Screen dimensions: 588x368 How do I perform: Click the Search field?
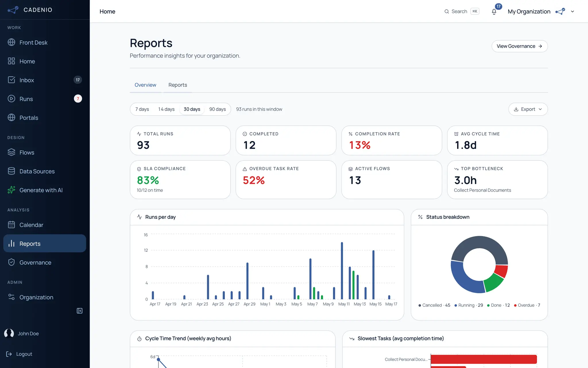(x=462, y=11)
